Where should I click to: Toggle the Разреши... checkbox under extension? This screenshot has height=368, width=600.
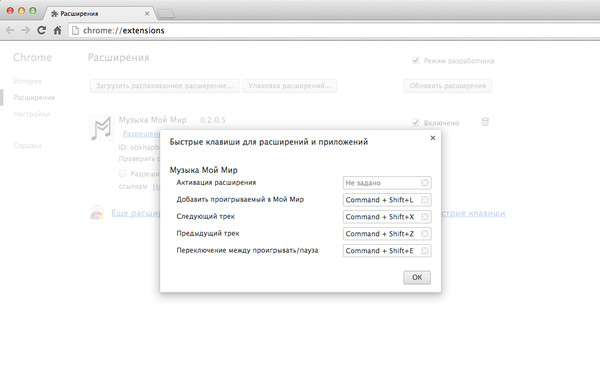tap(122, 173)
